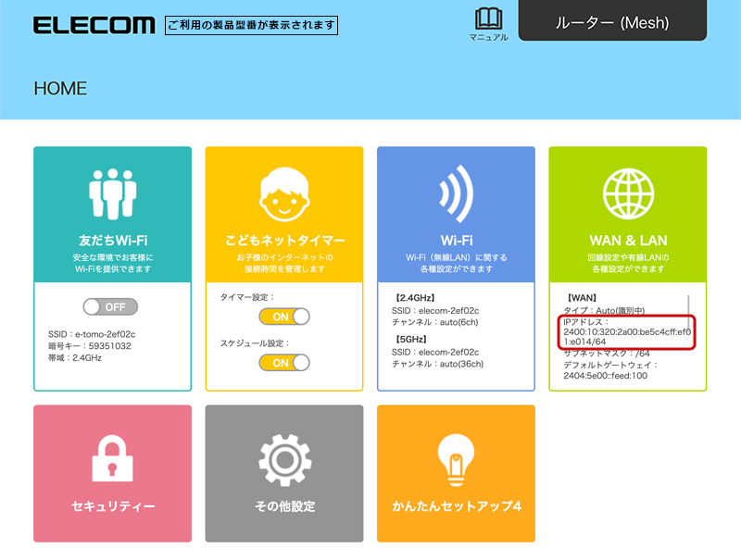741x560 pixels.
Task: Click the 帯域 2.4GHz text
Action: (x=75, y=358)
